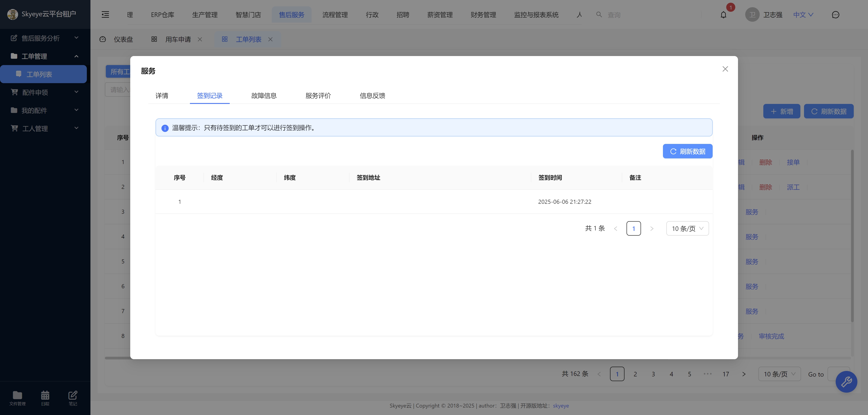Close the 服务 dialog

725,69
